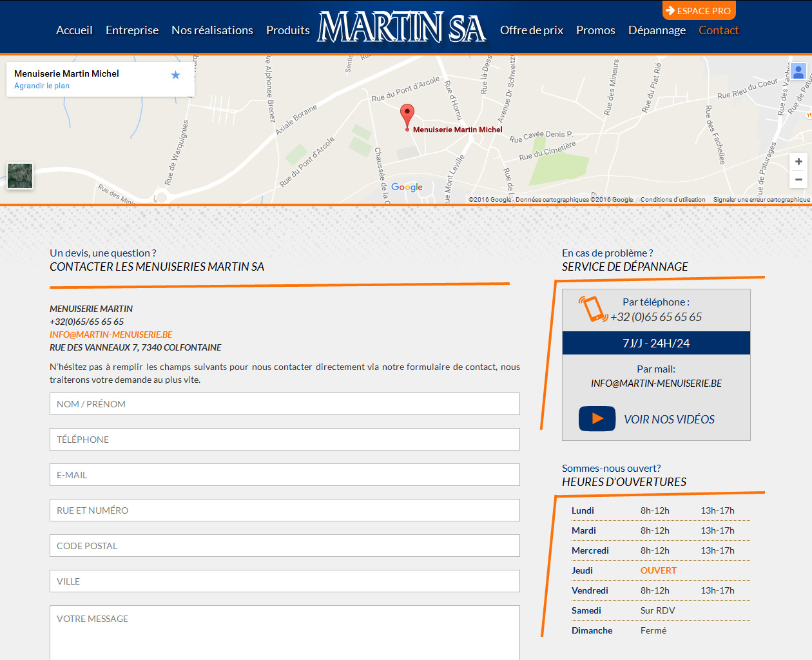Navigate to Nos réalisations
The image size is (812, 660).
[212, 30]
